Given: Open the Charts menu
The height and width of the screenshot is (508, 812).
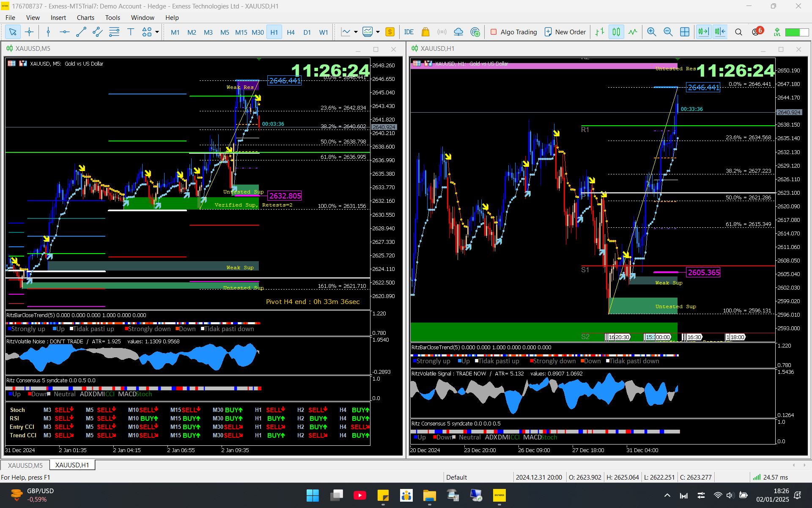Looking at the screenshot, I should [x=85, y=17].
